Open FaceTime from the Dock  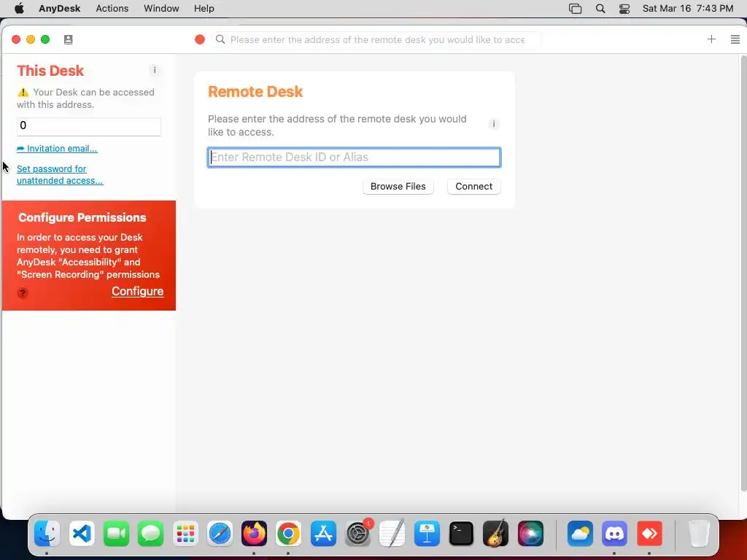[x=116, y=533]
